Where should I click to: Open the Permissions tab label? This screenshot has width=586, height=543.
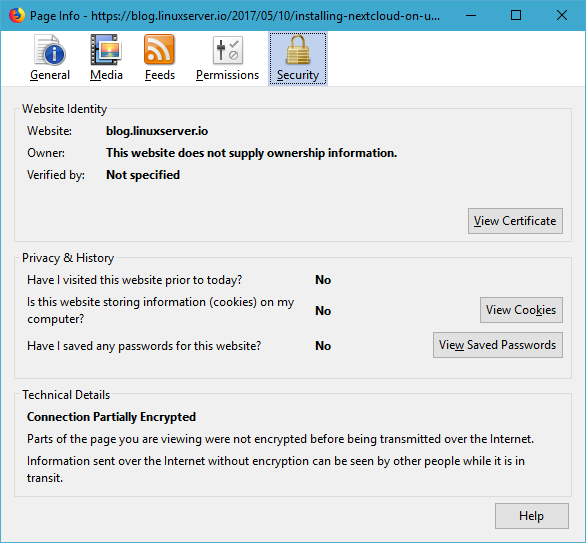tap(228, 75)
